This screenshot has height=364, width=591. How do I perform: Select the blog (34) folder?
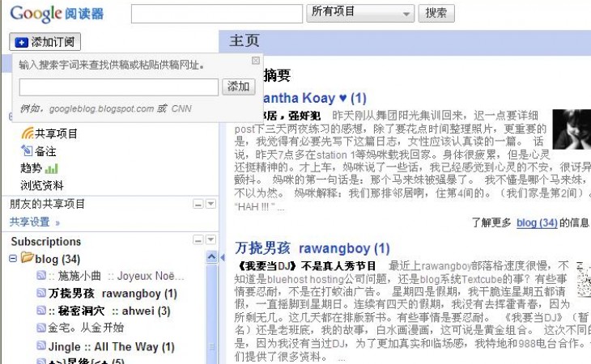(57, 259)
